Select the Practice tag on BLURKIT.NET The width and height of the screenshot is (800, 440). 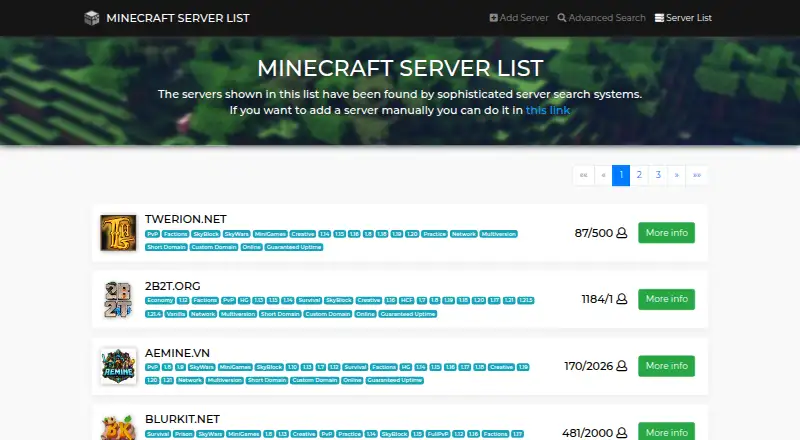click(x=349, y=434)
